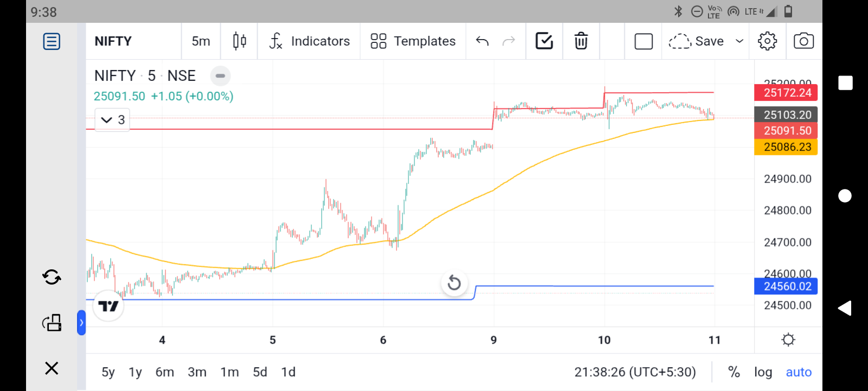Toggle the checkbox-edit icon in toolbar
Screen dimensions: 868x391
click(x=544, y=41)
